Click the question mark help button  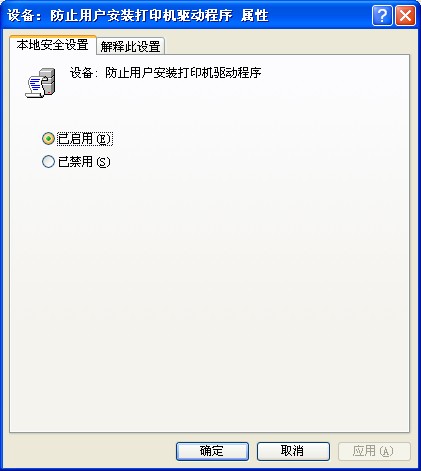tap(382, 16)
